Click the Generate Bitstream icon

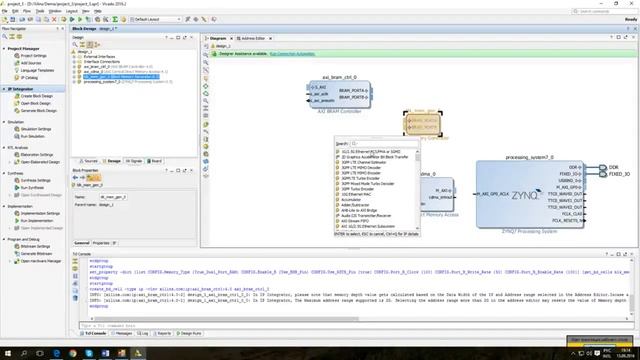tap(17, 254)
